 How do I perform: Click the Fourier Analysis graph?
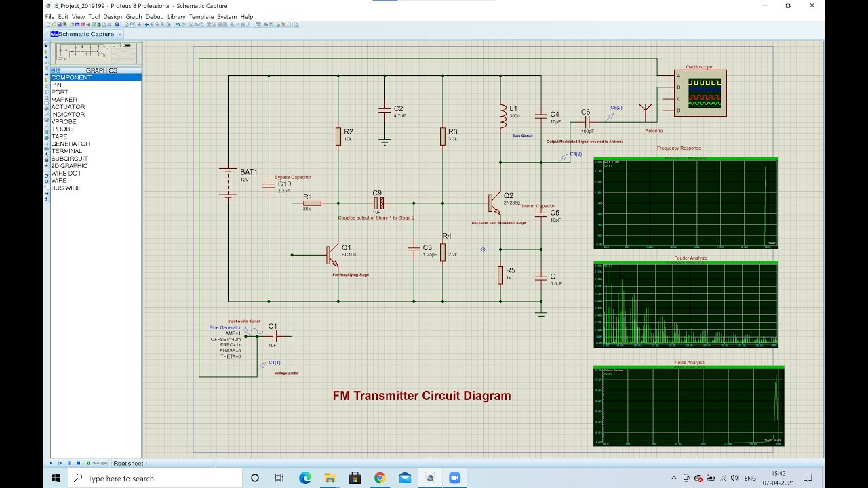coord(686,305)
